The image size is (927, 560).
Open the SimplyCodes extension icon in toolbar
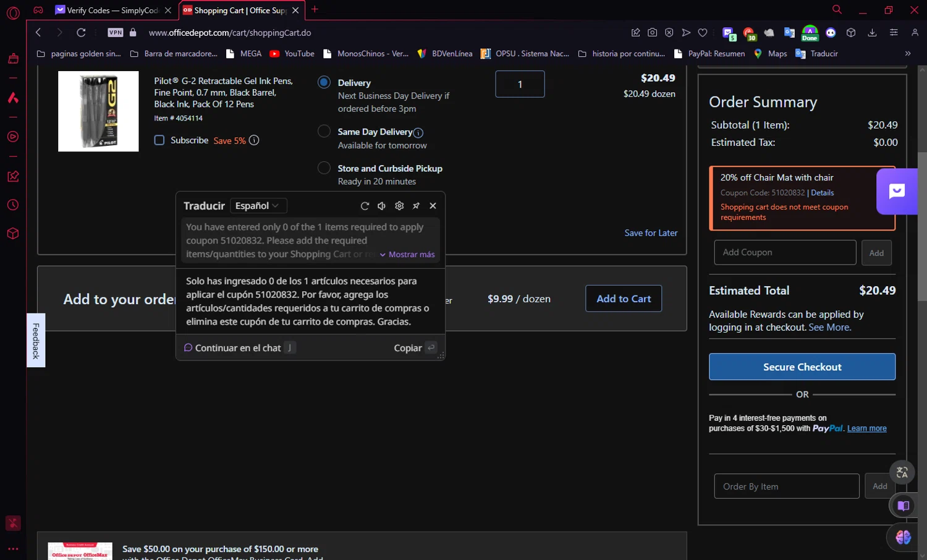tap(729, 33)
